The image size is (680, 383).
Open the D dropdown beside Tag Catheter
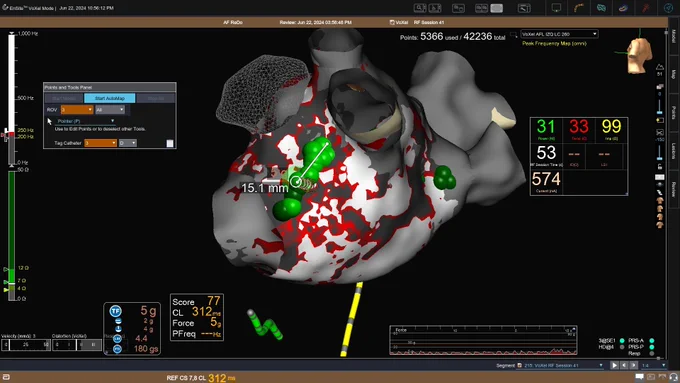click(x=128, y=143)
